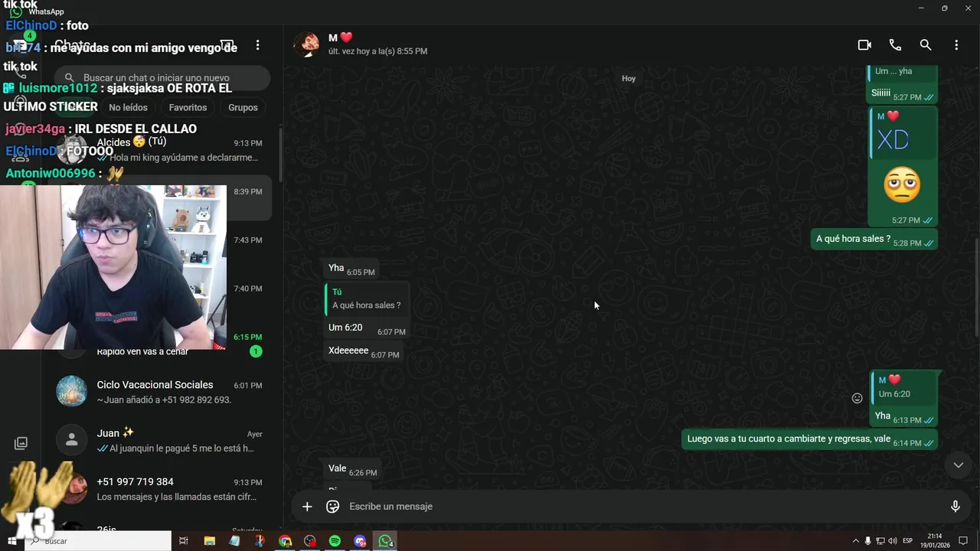The width and height of the screenshot is (980, 551).
Task: Click the quoted 'Tú A qué hora sales ?' reply
Action: [x=367, y=298]
